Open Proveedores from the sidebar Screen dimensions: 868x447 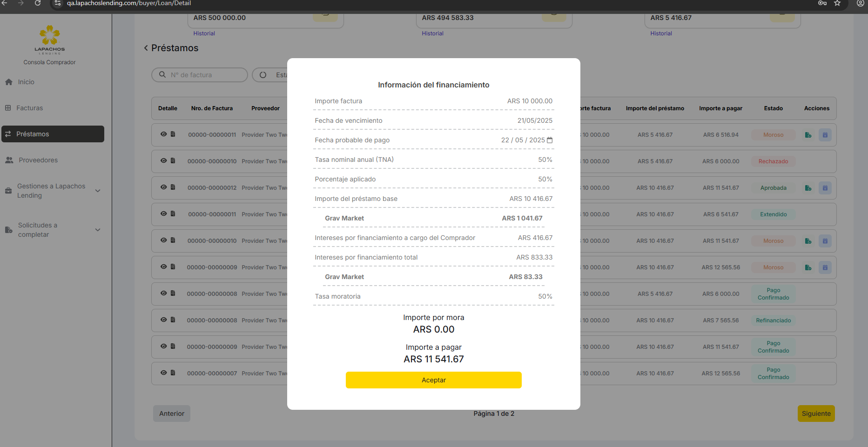38,160
